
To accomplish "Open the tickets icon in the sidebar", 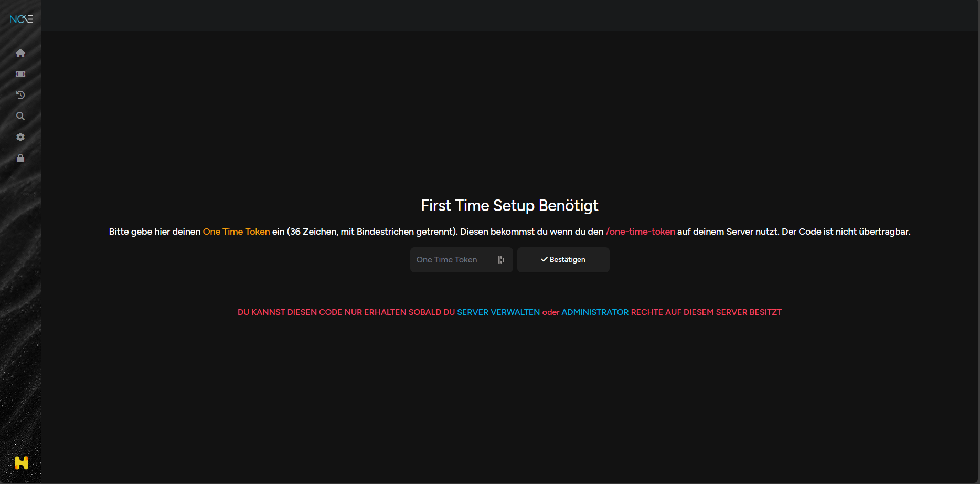I will coord(20,74).
